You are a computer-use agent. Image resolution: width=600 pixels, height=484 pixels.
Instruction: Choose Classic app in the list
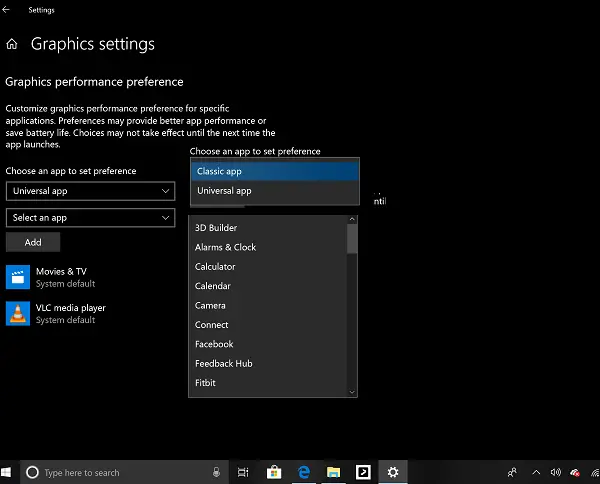click(275, 171)
